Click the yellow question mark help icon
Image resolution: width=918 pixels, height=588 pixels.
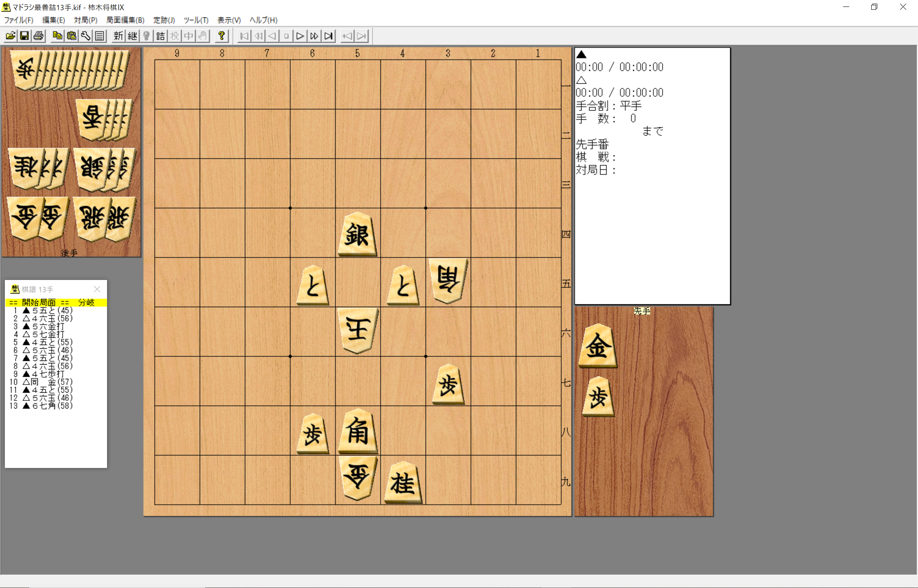[x=221, y=36]
